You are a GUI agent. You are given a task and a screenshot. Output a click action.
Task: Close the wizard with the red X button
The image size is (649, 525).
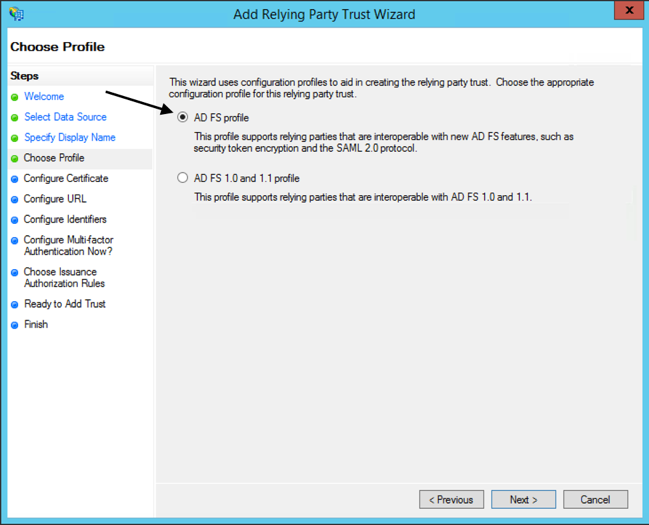[x=629, y=10]
